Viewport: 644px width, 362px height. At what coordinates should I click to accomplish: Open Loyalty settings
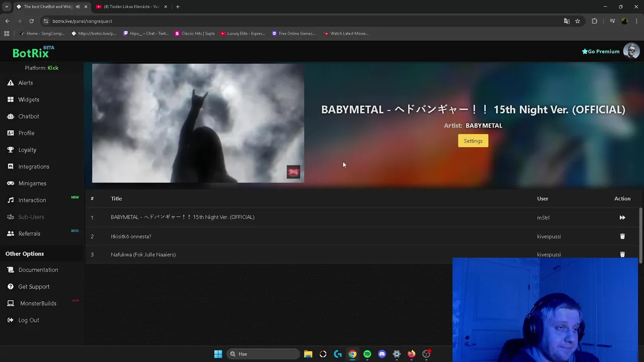pyautogui.click(x=27, y=150)
